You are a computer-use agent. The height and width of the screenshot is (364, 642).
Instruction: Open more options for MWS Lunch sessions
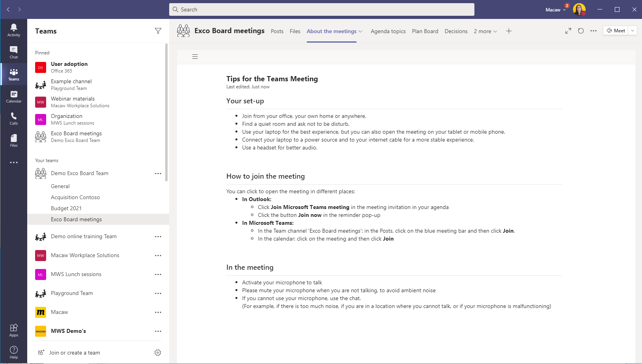click(x=158, y=274)
